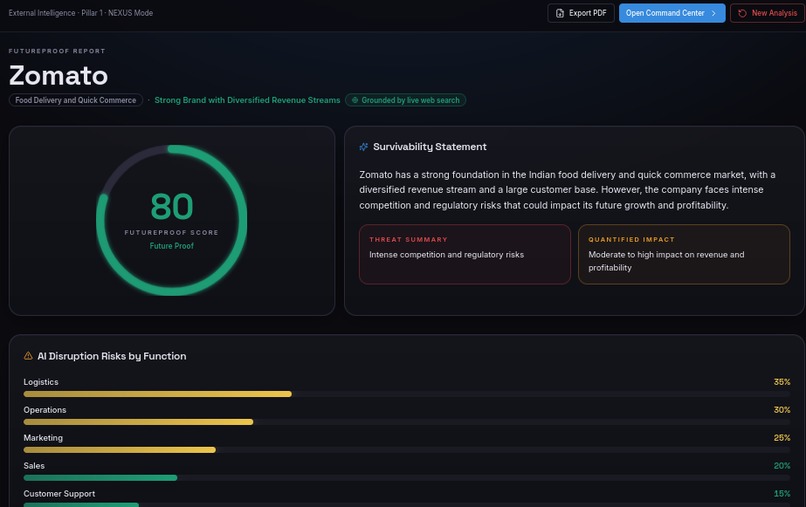Click the sparkle icon beside Survivability Statement
This screenshot has width=806, height=507.
tap(363, 147)
